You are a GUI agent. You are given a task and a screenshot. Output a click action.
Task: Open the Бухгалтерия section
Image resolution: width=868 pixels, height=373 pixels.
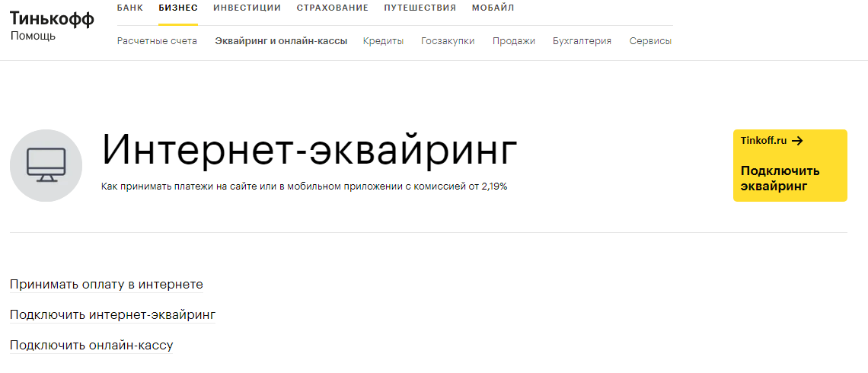click(x=582, y=41)
